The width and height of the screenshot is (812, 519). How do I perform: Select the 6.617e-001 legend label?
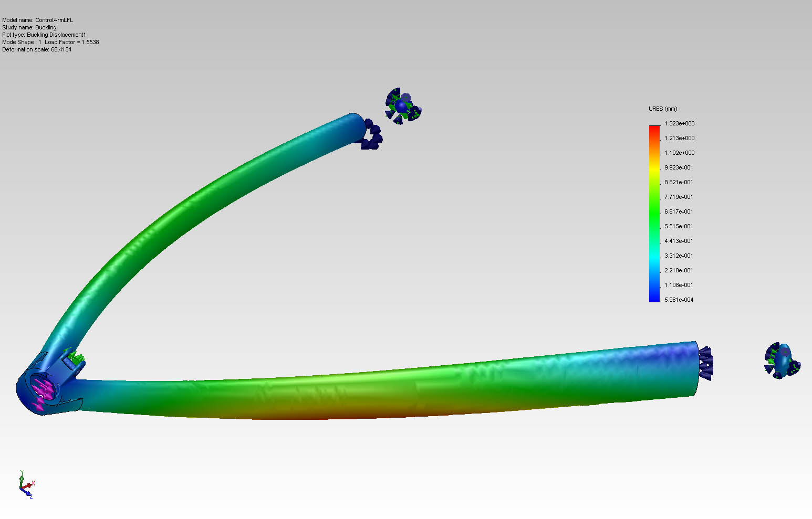[679, 211]
